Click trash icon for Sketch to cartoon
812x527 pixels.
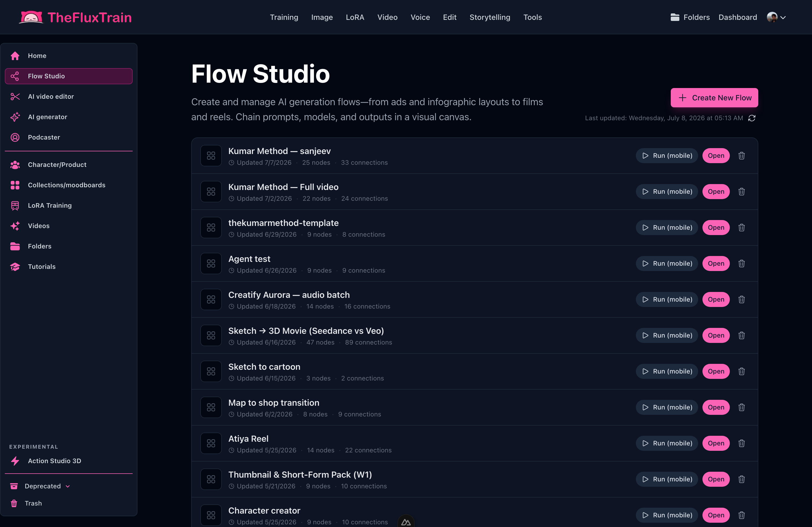coord(741,372)
